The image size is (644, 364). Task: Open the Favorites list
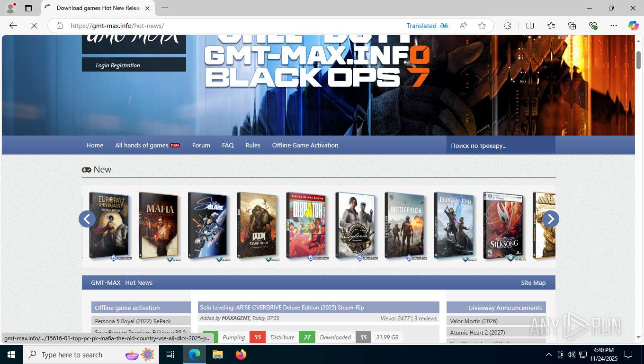click(x=551, y=26)
